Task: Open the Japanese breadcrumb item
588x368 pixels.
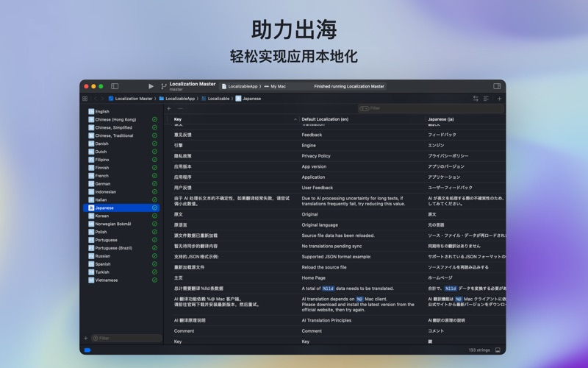Action: (248, 99)
